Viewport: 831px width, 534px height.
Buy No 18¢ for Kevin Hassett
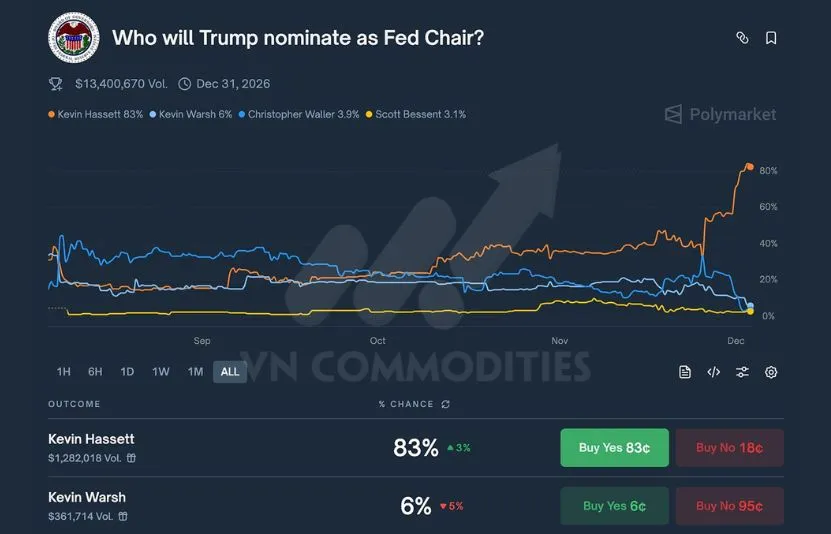pos(729,448)
